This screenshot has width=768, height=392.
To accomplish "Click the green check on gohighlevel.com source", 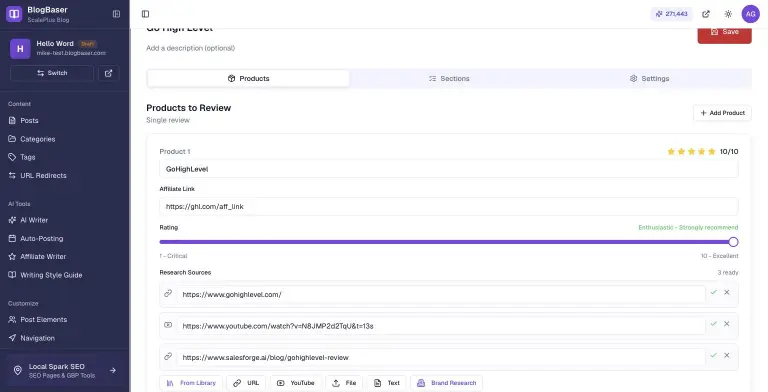I will (714, 293).
